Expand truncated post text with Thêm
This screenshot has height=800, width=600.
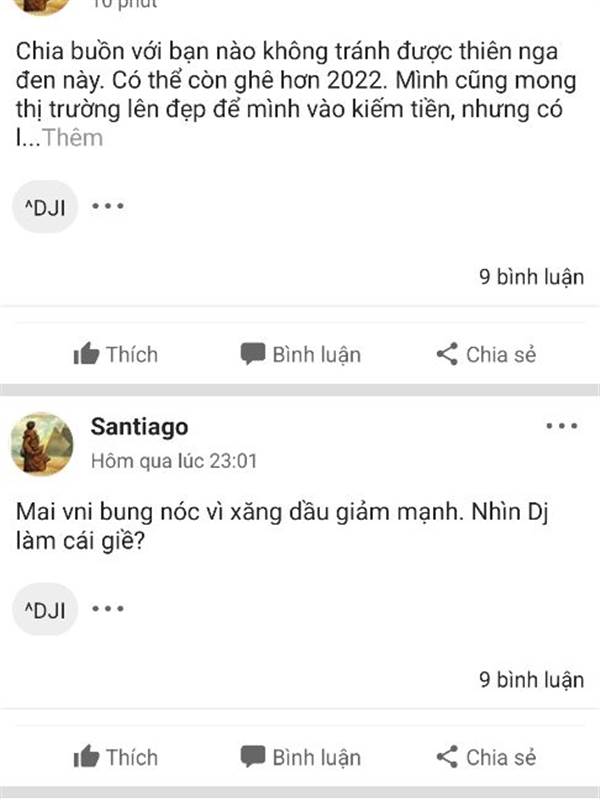pos(72,138)
